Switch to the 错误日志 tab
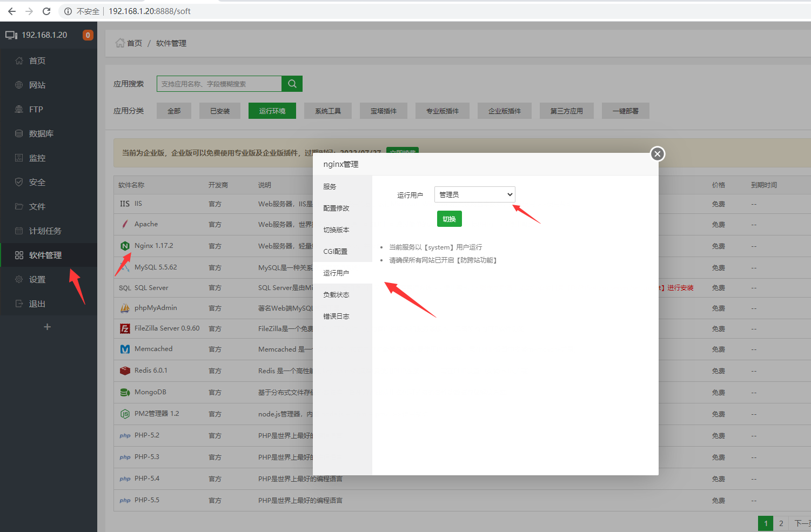 [x=335, y=316]
